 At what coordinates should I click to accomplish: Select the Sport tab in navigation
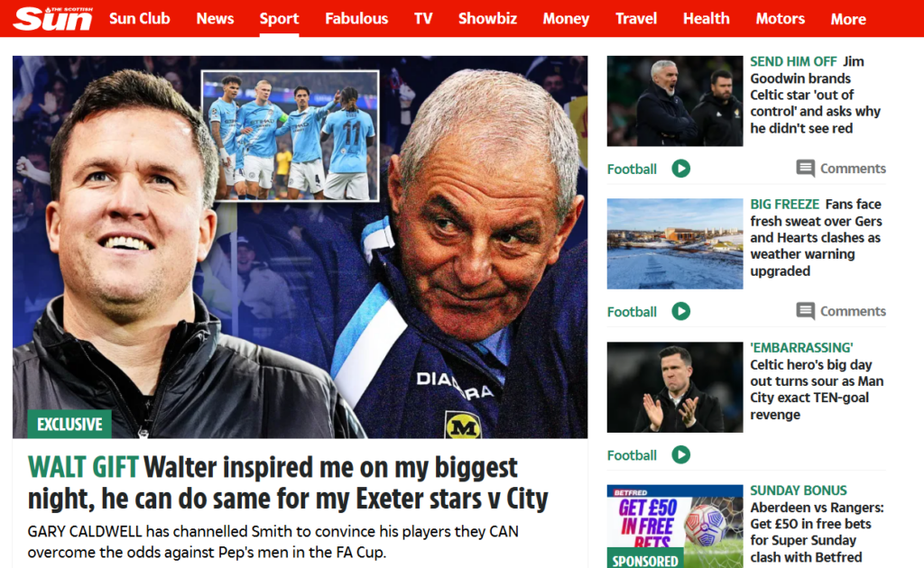tap(280, 19)
